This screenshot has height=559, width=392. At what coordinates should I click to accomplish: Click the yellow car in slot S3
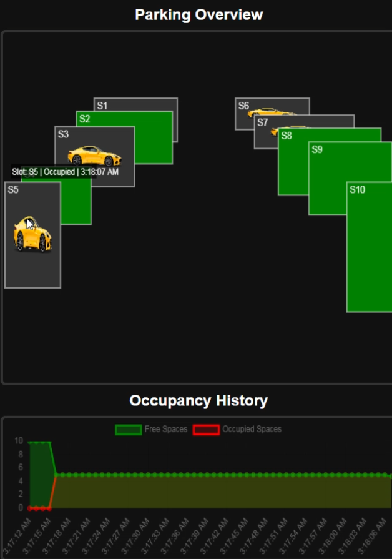94,156
